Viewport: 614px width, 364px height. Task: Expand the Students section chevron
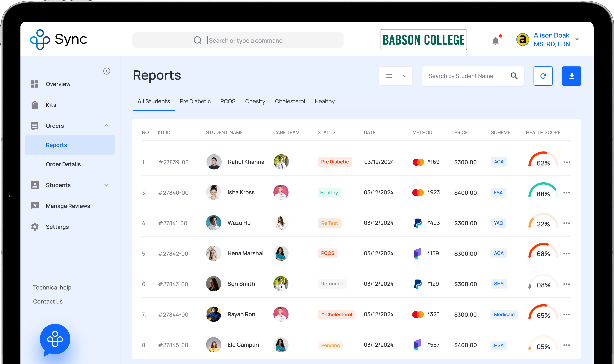pyautogui.click(x=106, y=185)
